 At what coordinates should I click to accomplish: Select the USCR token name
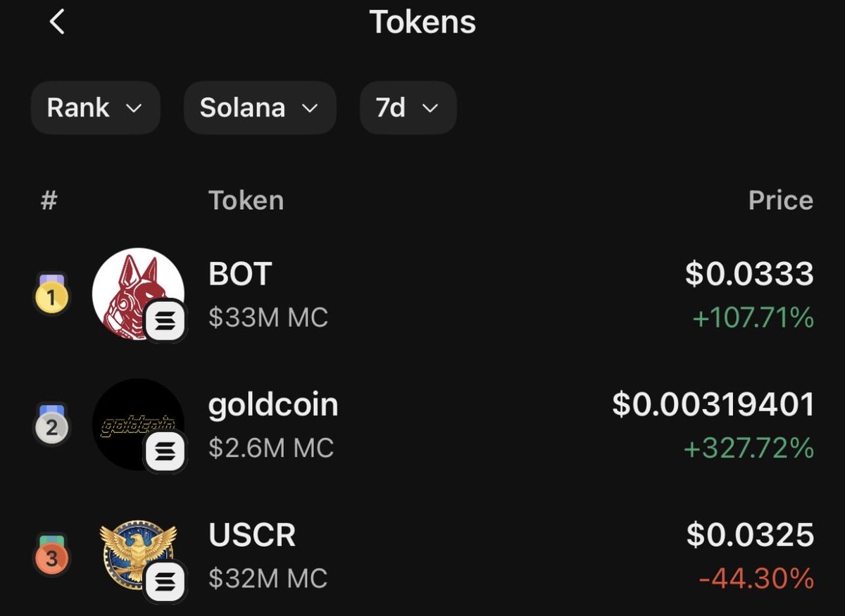251,536
